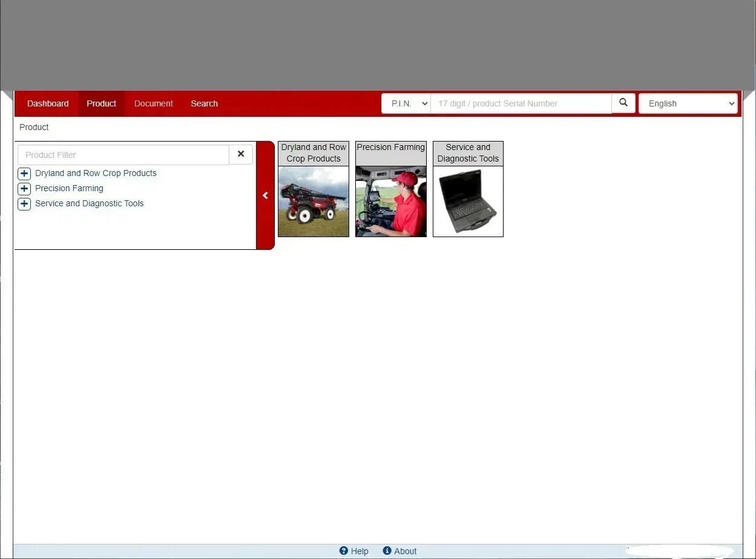Open the Search tab in navbar

(204, 103)
